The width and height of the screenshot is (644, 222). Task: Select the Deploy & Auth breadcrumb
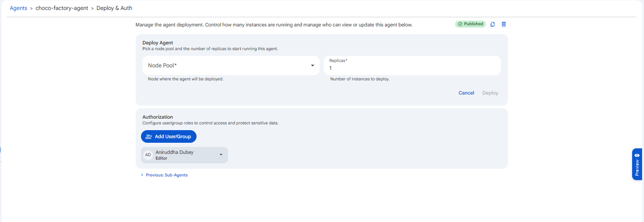pos(114,8)
